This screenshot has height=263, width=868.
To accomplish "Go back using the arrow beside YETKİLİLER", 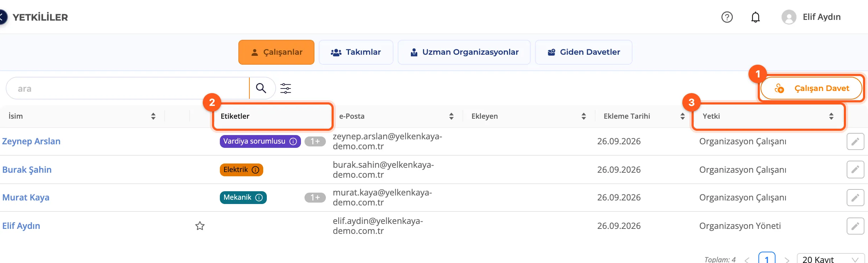I will pyautogui.click(x=2, y=17).
